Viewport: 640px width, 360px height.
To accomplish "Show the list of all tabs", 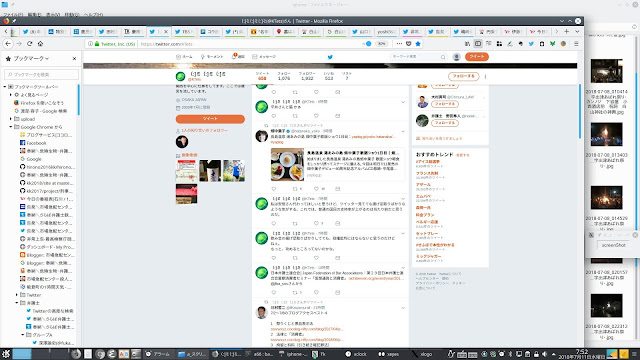I will point(577,31).
